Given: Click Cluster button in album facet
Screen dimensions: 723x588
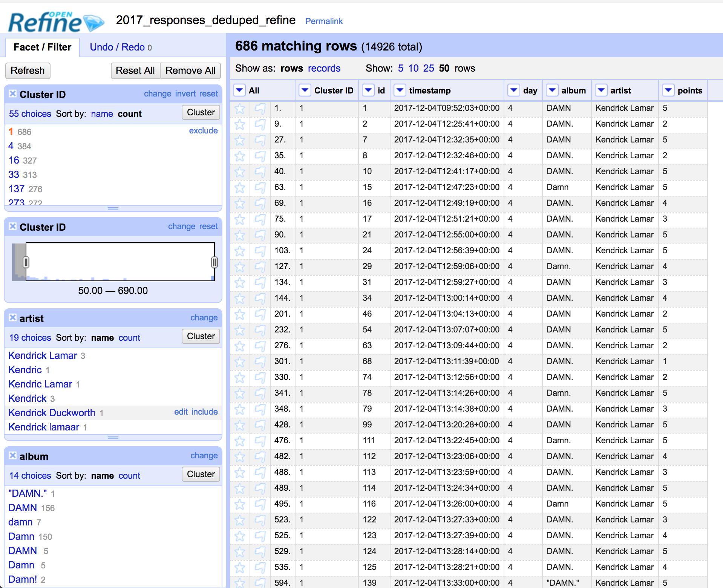Looking at the screenshot, I should click(x=201, y=474).
